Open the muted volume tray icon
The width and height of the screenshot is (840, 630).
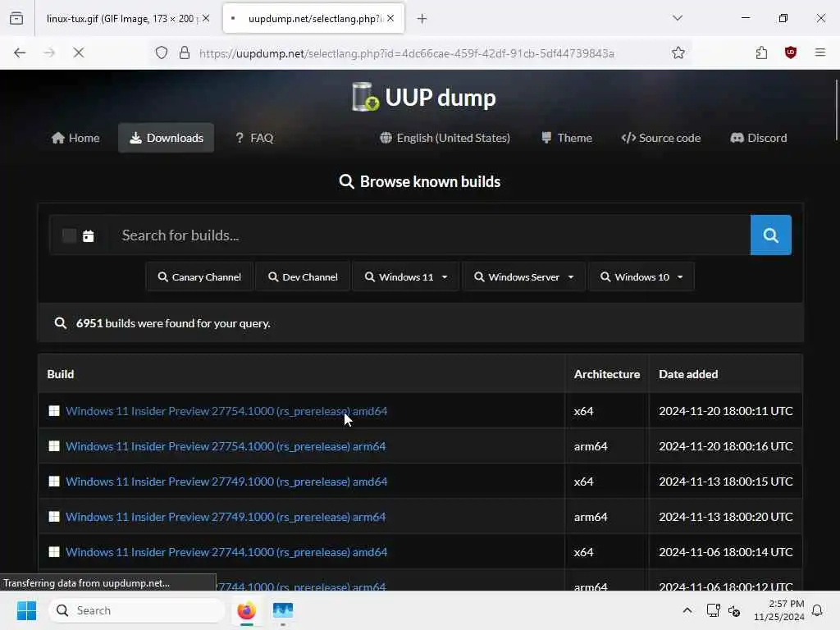pyautogui.click(x=734, y=610)
